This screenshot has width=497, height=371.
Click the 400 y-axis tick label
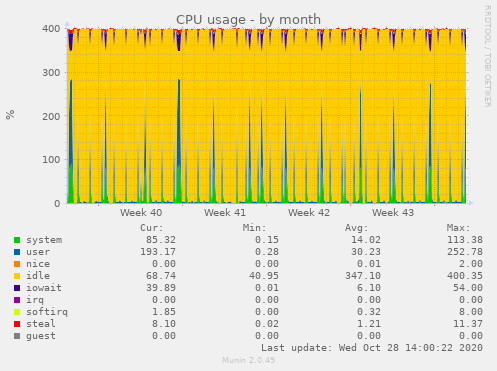point(51,29)
